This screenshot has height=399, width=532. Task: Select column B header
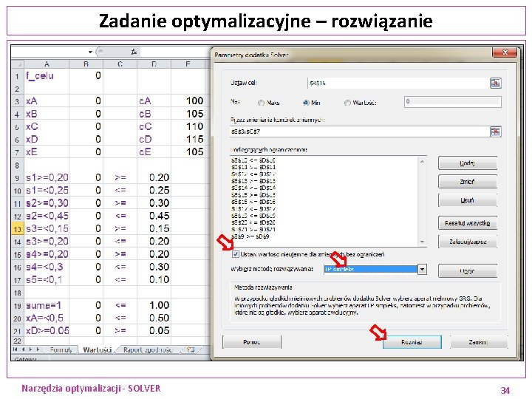pyautogui.click(x=86, y=64)
